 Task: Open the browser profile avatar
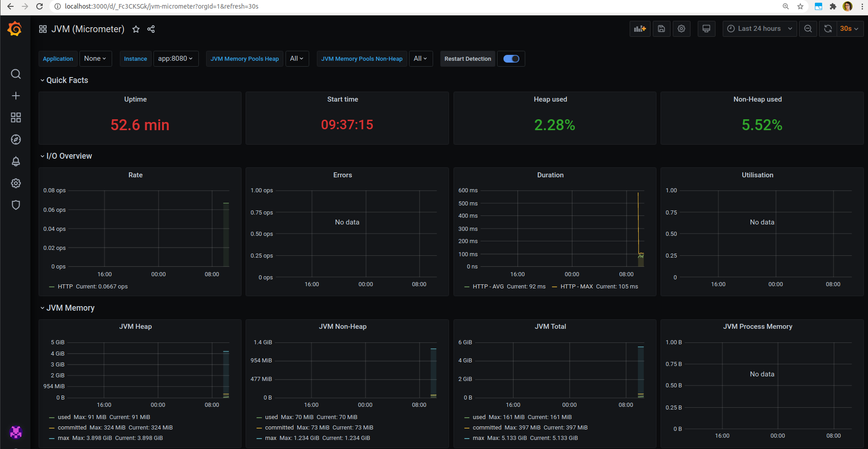point(848,6)
